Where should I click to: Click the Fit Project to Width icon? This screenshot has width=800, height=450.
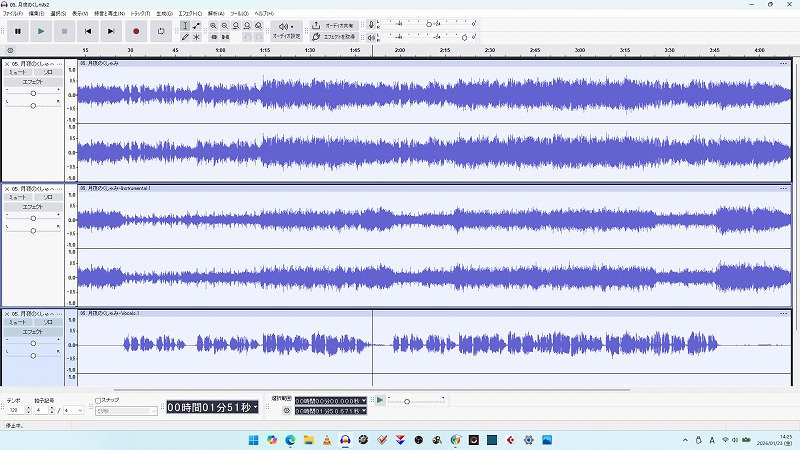[247, 25]
